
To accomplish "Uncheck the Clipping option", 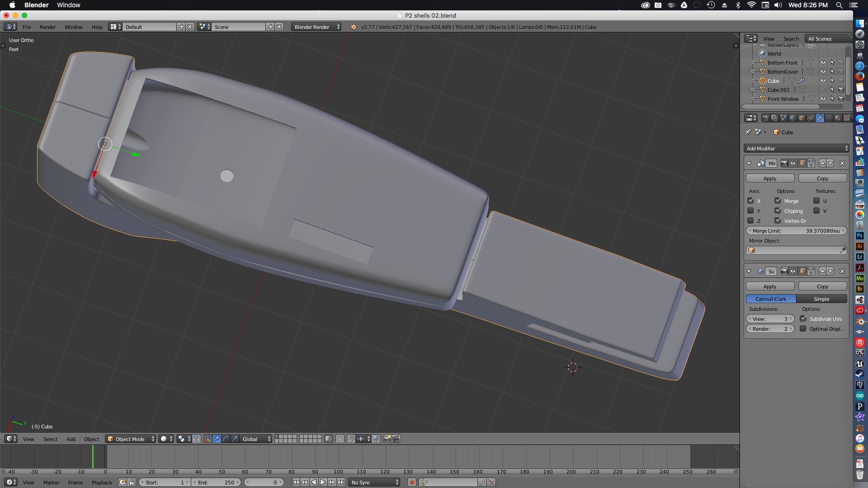I will 778,211.
